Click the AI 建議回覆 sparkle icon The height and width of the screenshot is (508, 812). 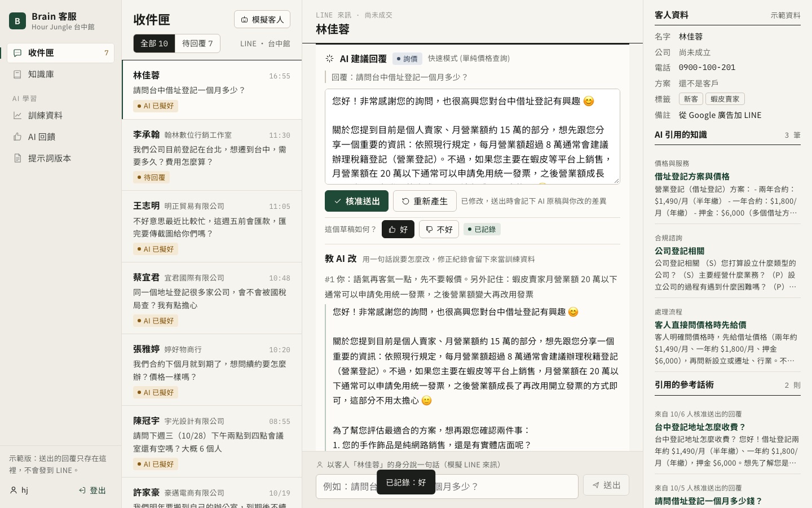click(x=330, y=59)
